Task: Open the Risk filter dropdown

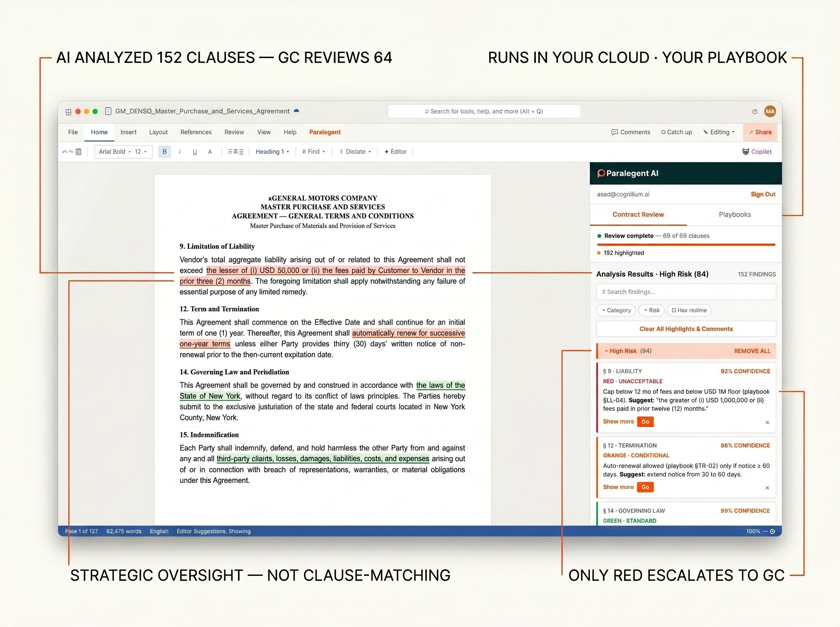Action: click(x=652, y=310)
